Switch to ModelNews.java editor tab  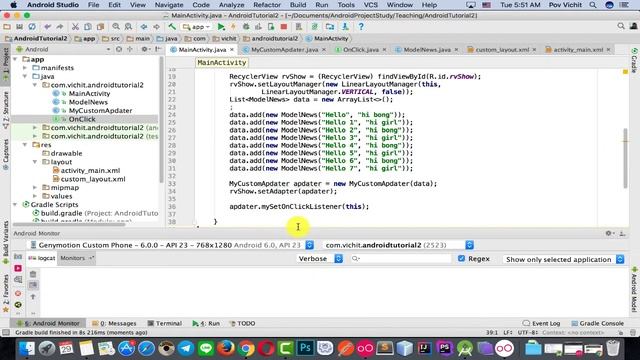427,49
